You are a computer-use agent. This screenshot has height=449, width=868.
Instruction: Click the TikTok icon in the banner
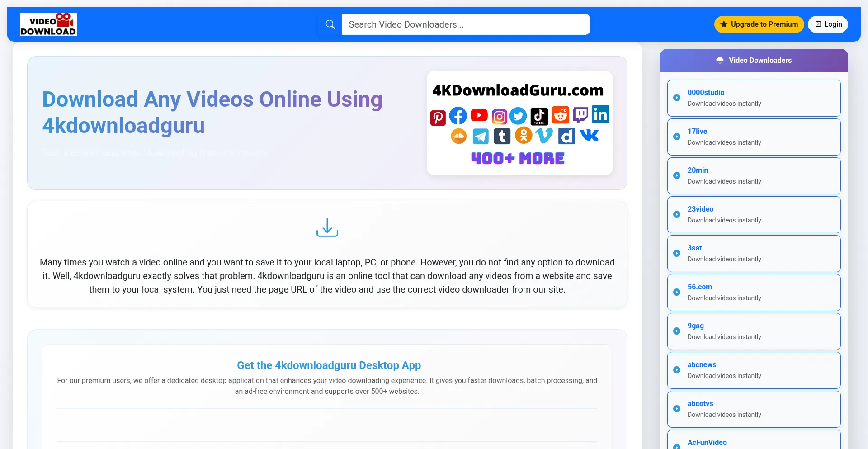click(539, 117)
